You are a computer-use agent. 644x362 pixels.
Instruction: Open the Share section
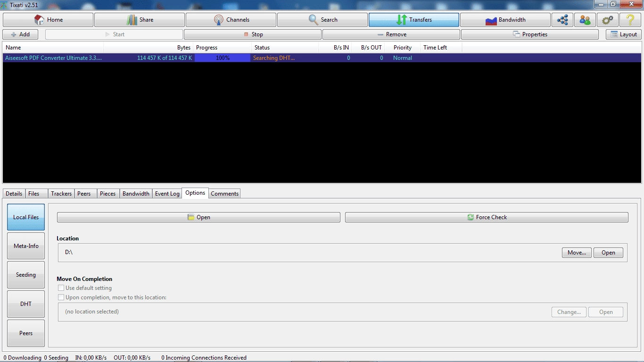click(140, 20)
